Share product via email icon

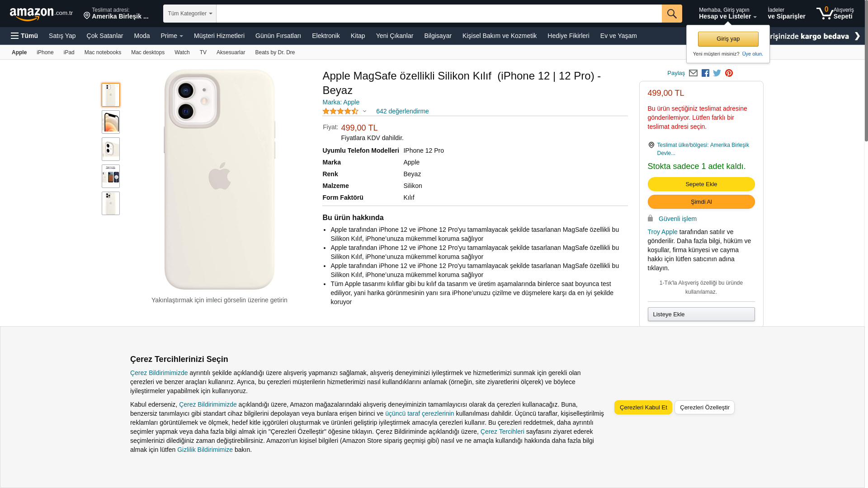[x=693, y=73]
